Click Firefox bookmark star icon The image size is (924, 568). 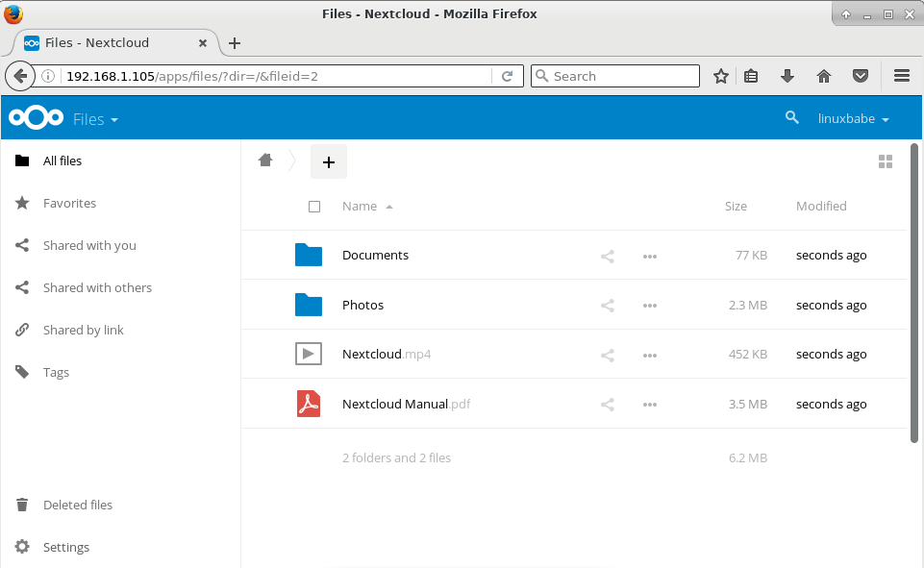click(721, 76)
